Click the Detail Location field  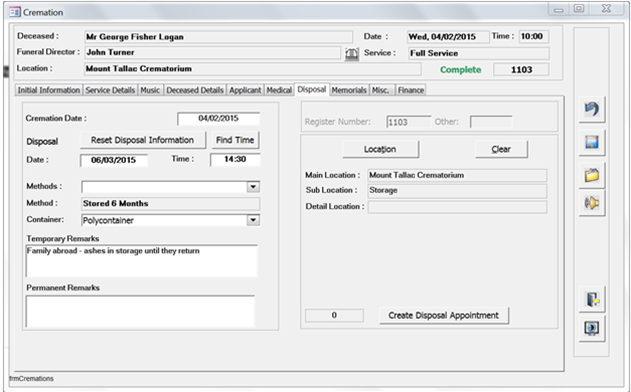pos(457,207)
